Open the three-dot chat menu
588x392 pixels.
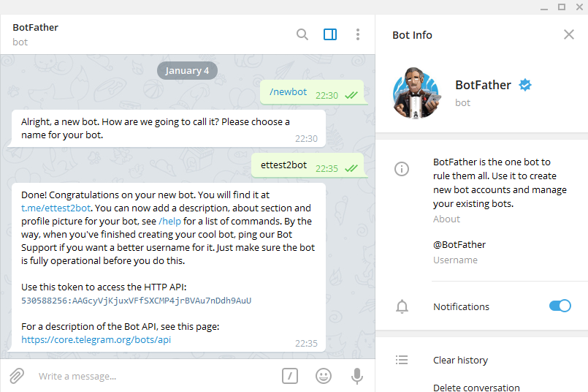coord(358,34)
